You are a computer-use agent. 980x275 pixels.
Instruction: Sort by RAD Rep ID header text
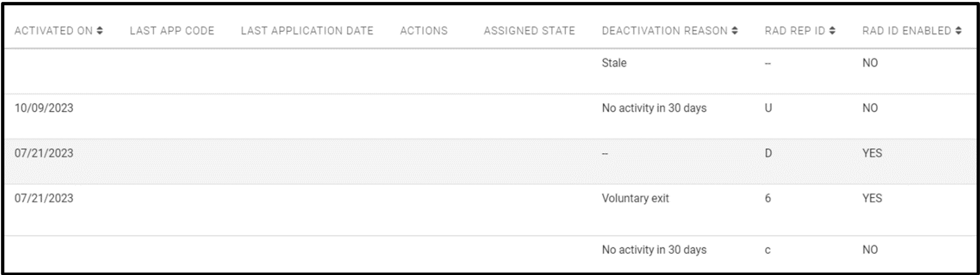pos(795,31)
